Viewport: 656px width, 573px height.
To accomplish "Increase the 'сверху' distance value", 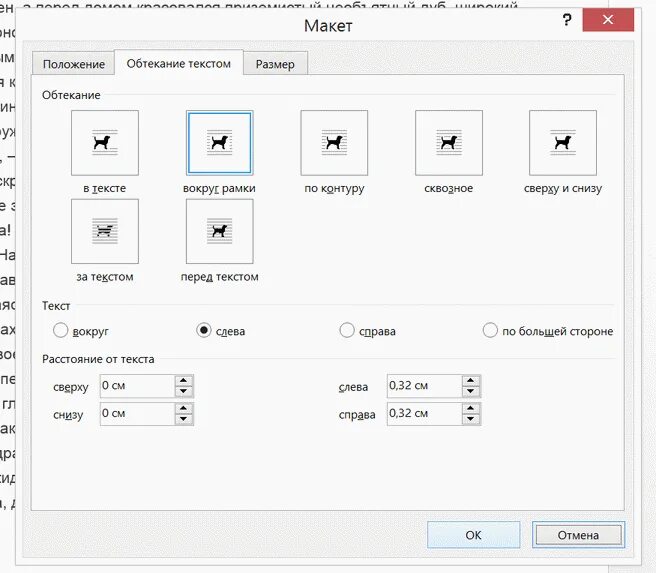I will point(183,381).
